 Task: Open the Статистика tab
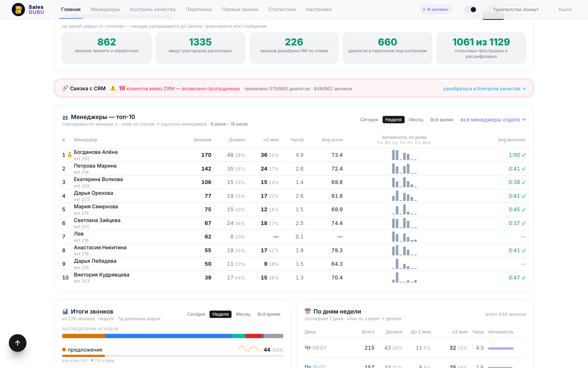tap(282, 10)
